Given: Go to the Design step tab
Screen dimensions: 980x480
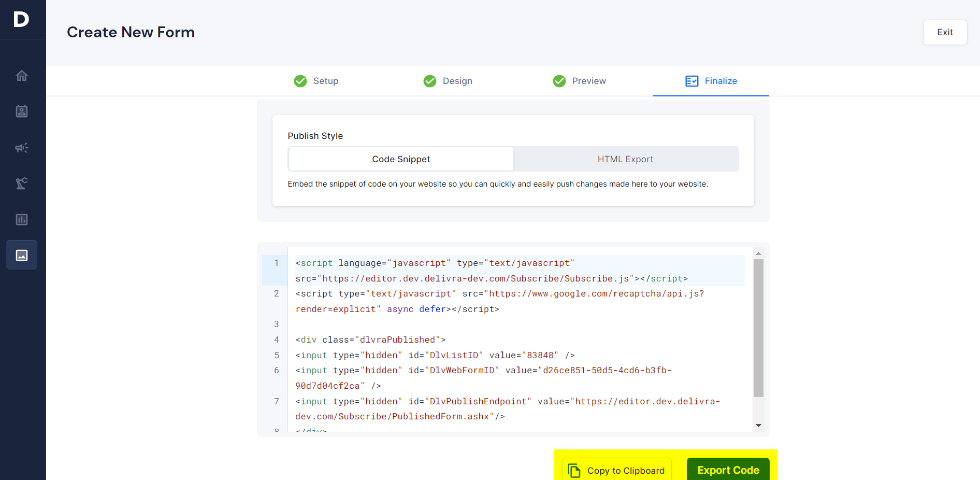Looking at the screenshot, I should point(448,81).
